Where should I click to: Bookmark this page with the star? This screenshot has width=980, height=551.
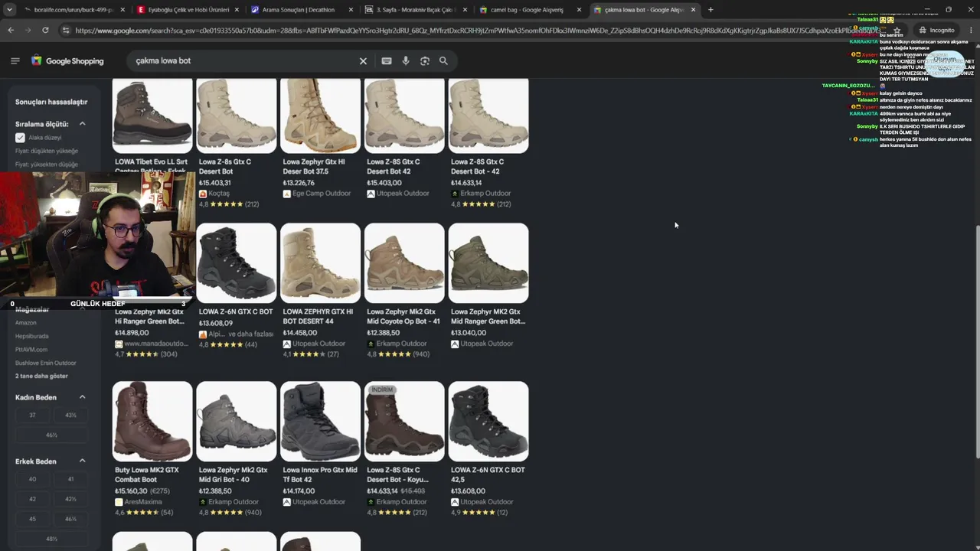click(x=897, y=30)
